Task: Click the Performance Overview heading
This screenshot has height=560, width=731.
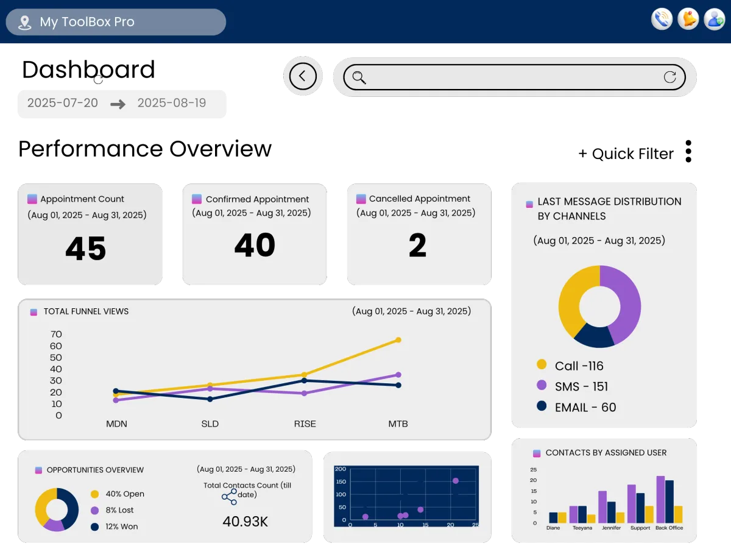Action: click(x=145, y=149)
